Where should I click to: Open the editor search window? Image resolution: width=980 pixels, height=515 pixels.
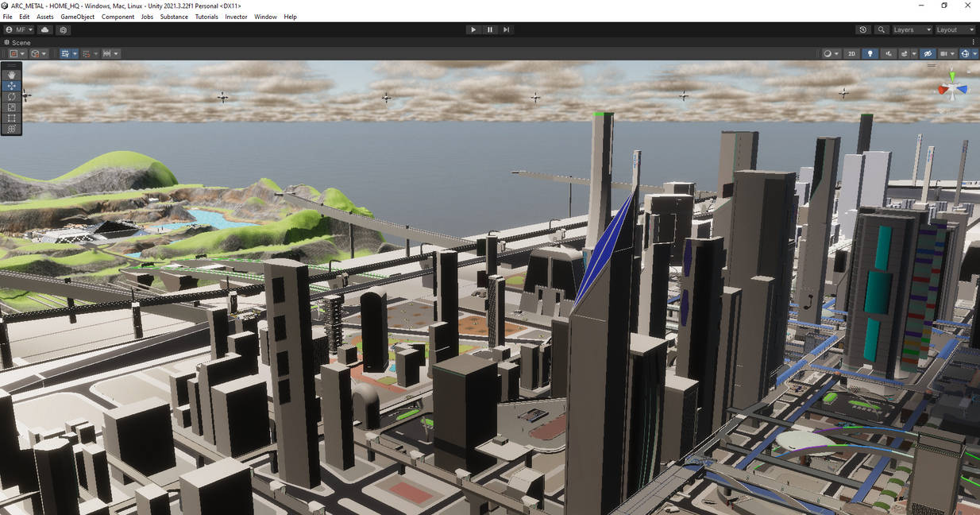click(881, 29)
